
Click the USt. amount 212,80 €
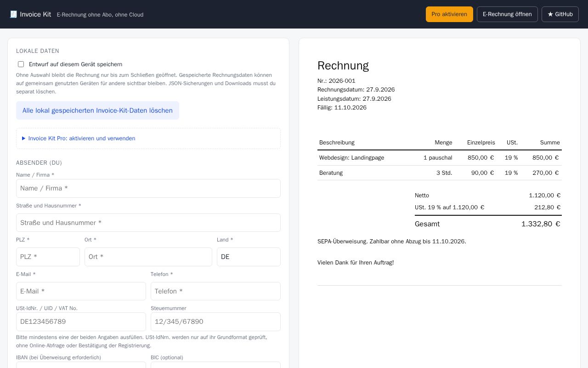tap(547, 207)
